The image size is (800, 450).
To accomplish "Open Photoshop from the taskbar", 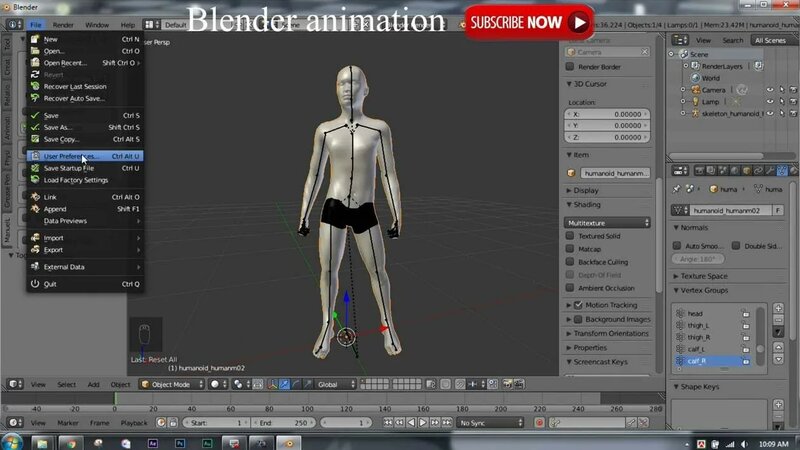I will 180,443.
